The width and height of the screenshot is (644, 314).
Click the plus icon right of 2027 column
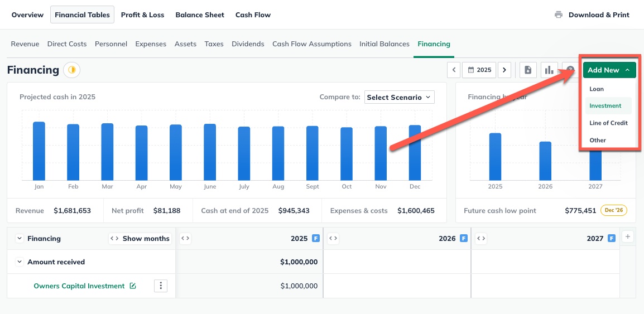pyautogui.click(x=628, y=237)
